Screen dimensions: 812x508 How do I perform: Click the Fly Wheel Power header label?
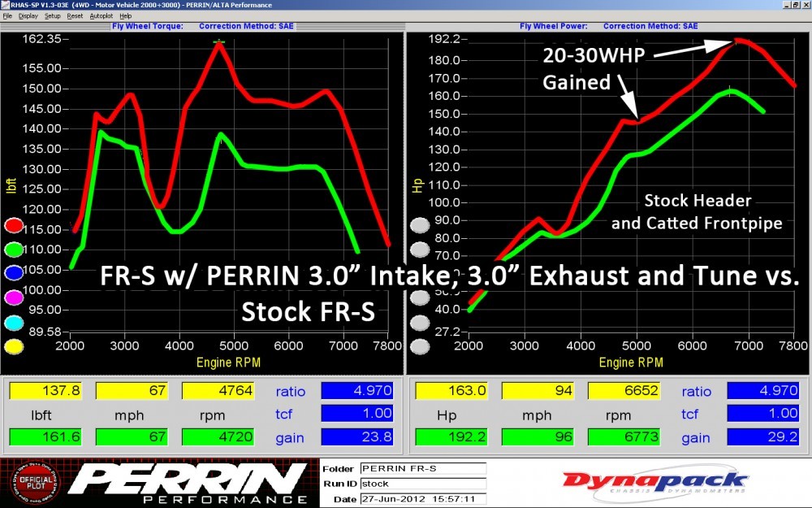tap(554, 26)
